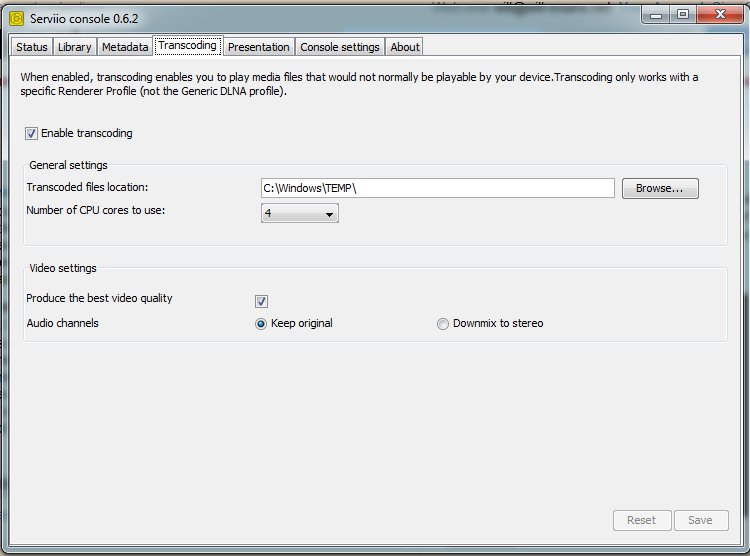Screen dimensions: 750x556
Task: Open the Presentation tab
Action: pos(258,47)
